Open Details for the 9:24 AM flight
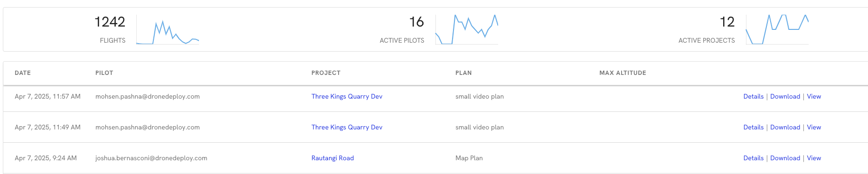Image resolution: width=868 pixels, height=174 pixels. 753,158
